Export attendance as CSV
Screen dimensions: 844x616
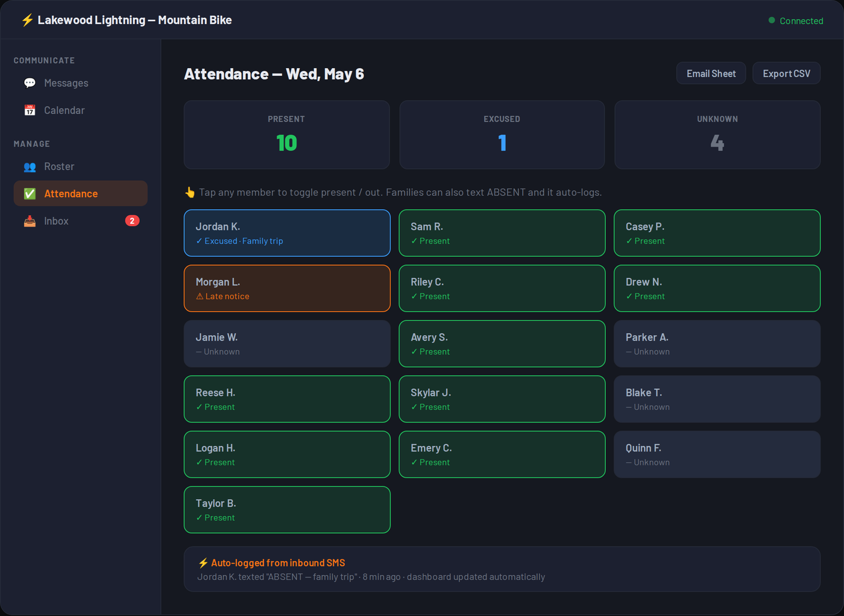tap(787, 74)
